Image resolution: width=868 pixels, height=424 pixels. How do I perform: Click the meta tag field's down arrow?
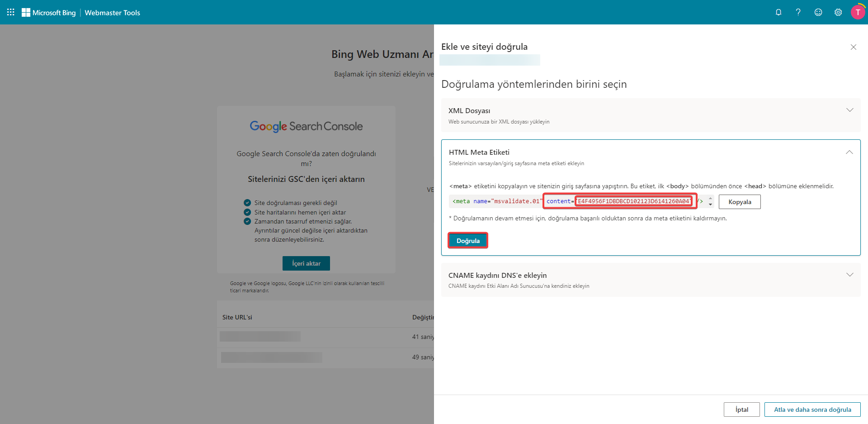[711, 205]
